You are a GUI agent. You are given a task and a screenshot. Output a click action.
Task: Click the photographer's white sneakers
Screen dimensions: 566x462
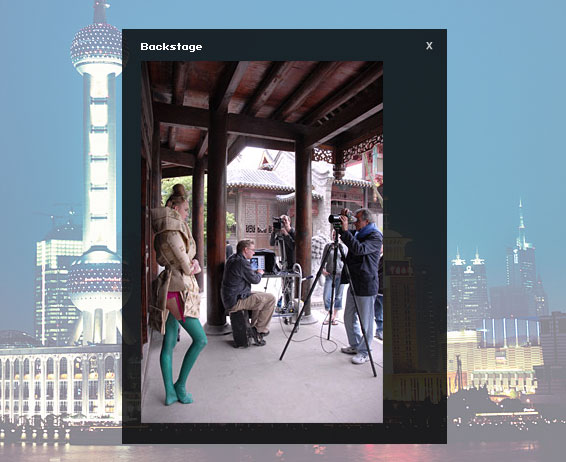tap(356, 355)
